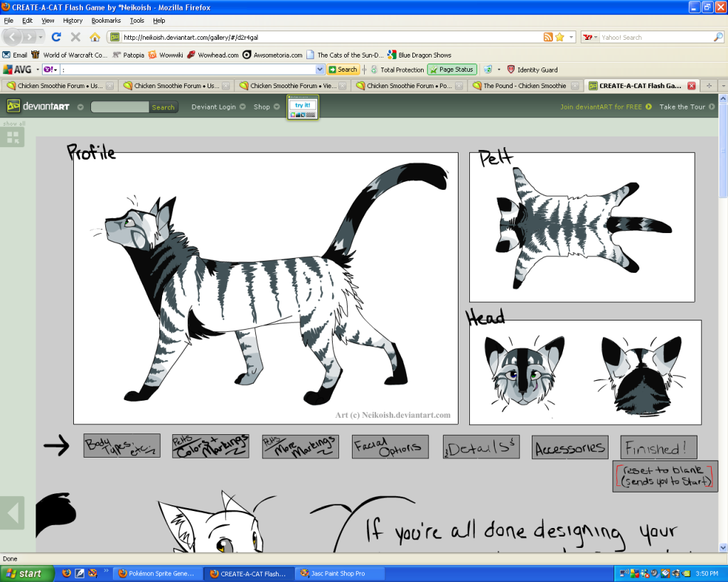This screenshot has height=582, width=728.
Task: Click the left arrow sidebar panel icon
Action: [12, 512]
